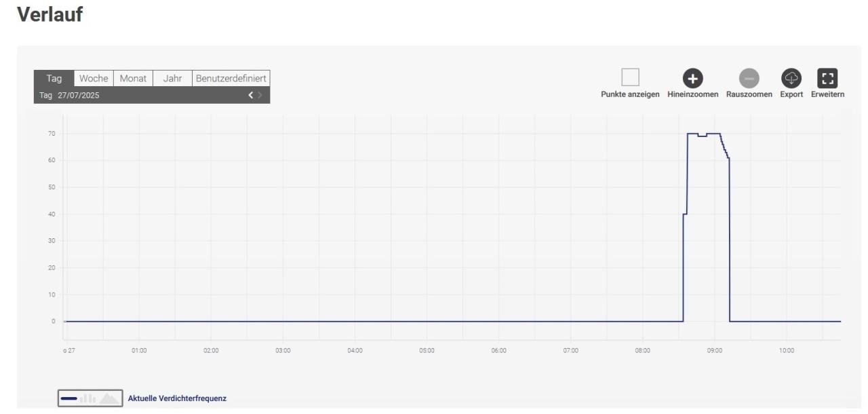Click the Rauszoomen minus icon

click(749, 79)
